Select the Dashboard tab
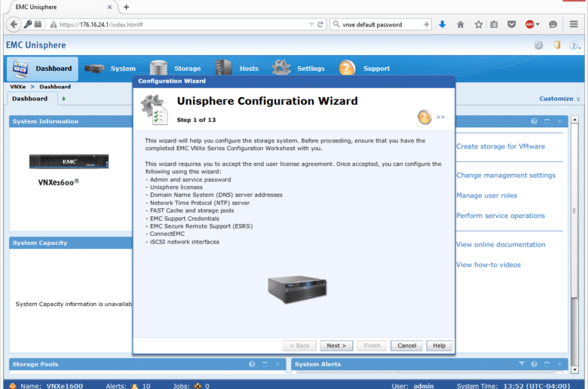588x389 pixels. pos(30,99)
